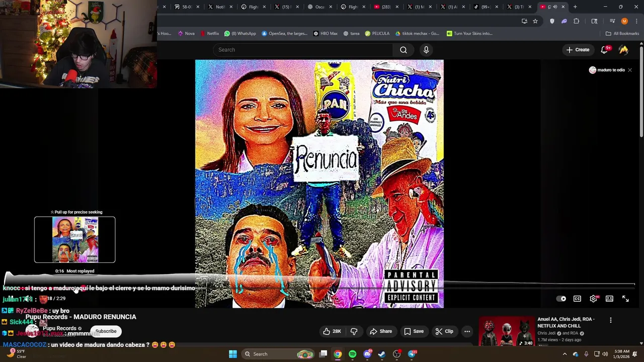Dislike the video with thumbs down
The height and width of the screenshot is (362, 644).
[354, 331]
